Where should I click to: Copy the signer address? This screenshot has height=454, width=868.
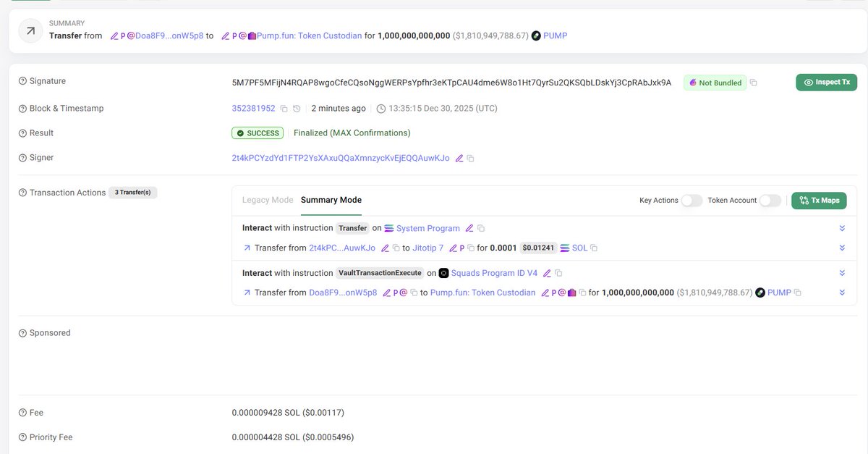471,158
